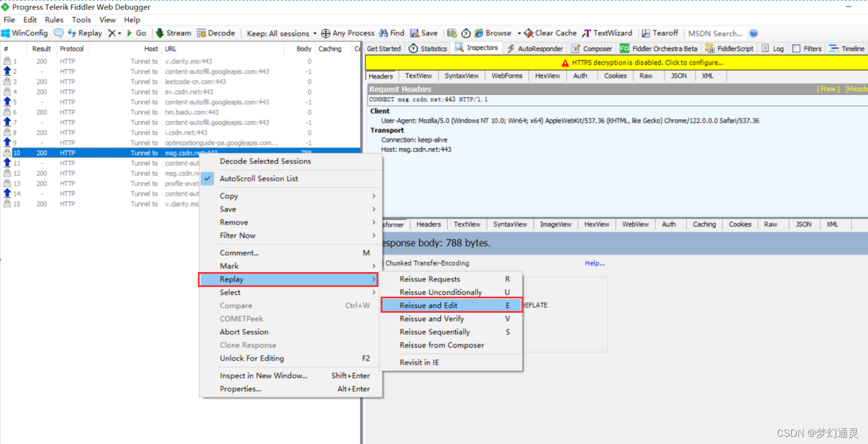Sort sessions by the Result column header
868x444 pixels.
point(41,49)
